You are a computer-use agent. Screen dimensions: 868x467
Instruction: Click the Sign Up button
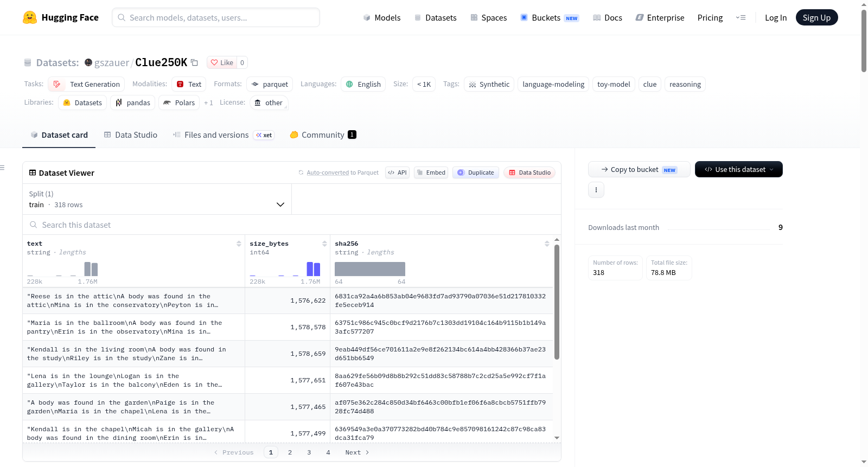(817, 17)
